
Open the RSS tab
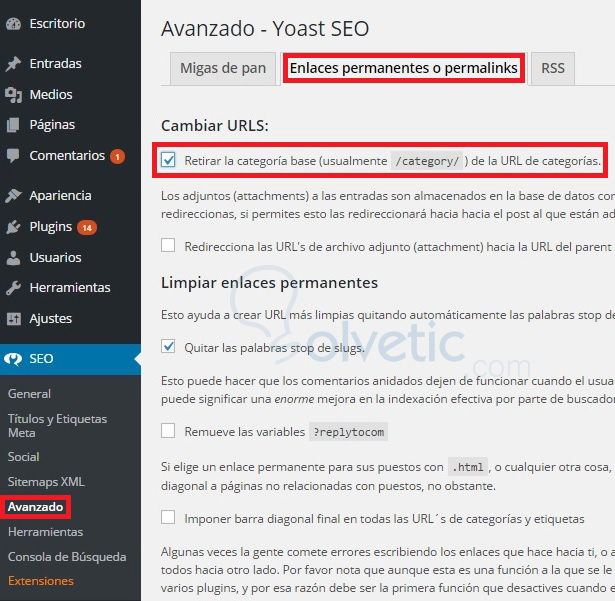(553, 68)
